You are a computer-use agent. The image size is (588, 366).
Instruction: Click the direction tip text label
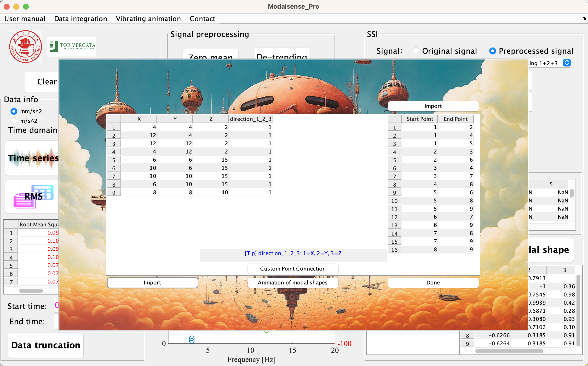coord(293,253)
